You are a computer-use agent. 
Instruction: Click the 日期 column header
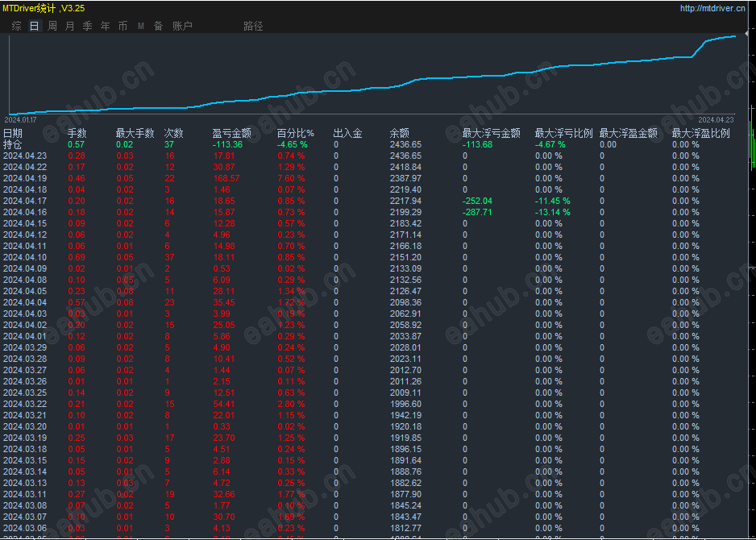(x=13, y=133)
